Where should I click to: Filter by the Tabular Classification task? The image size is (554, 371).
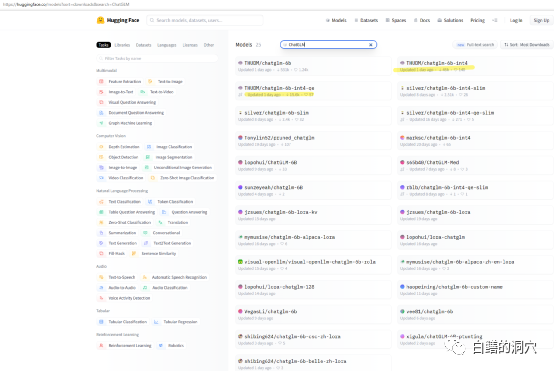click(122, 322)
